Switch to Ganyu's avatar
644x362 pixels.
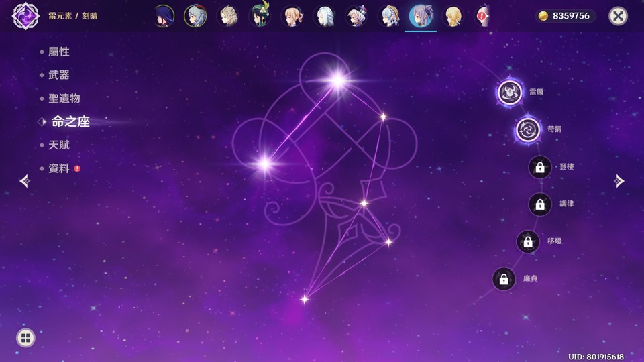point(195,16)
